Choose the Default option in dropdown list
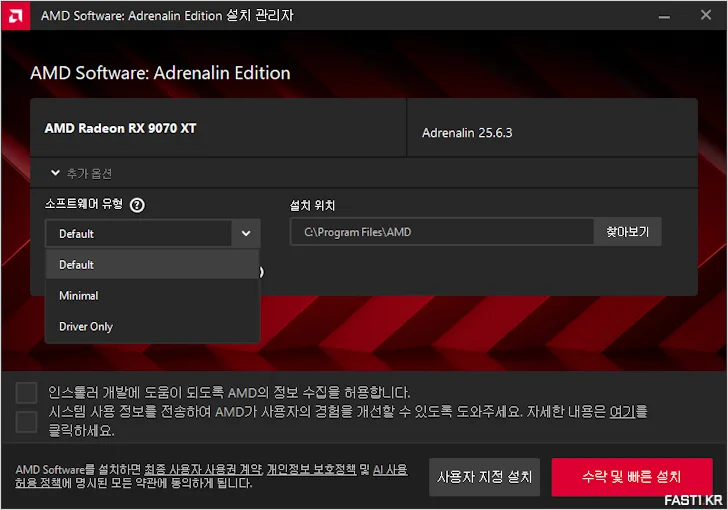Image resolution: width=728 pixels, height=510 pixels. (152, 265)
